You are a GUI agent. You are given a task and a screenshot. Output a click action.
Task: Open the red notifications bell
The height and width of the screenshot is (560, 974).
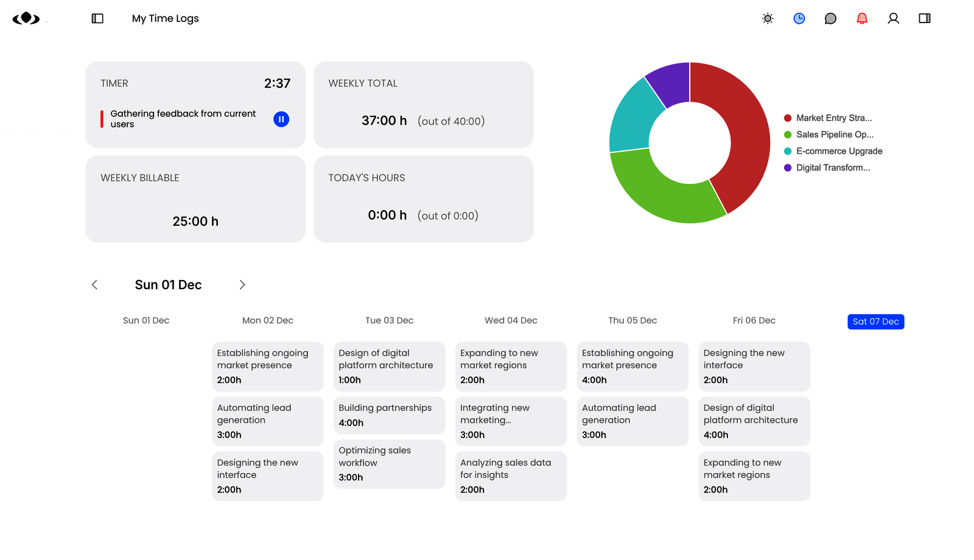tap(862, 18)
